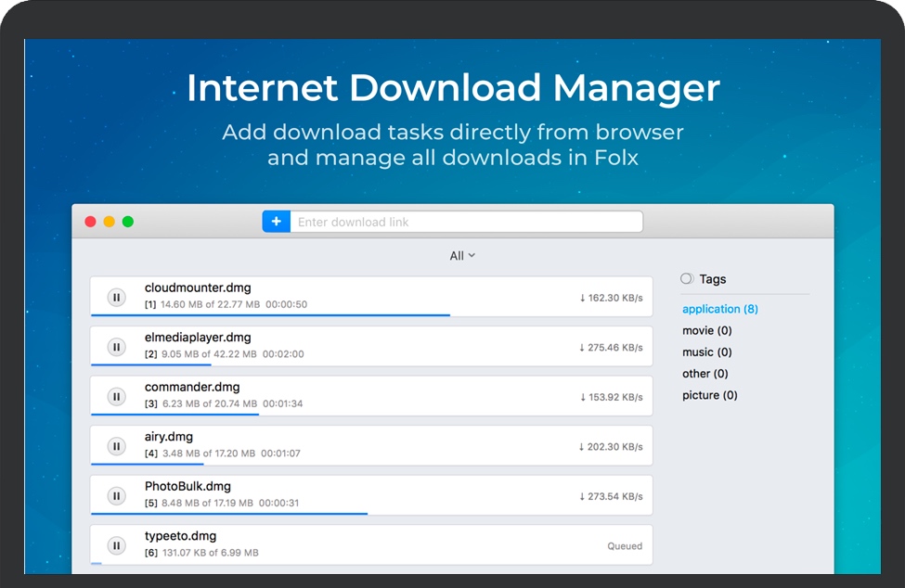This screenshot has width=905, height=588.
Task: Select the picture (0) tag
Action: point(709,395)
